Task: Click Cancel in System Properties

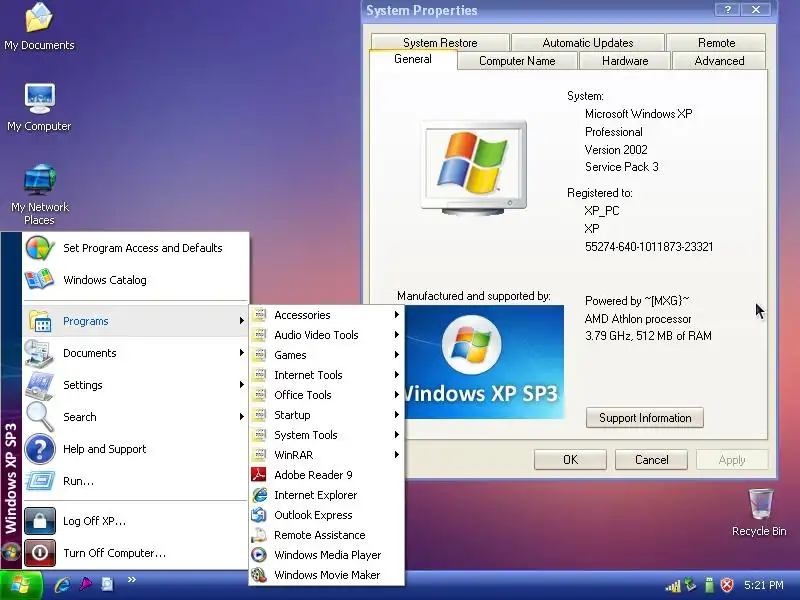Action: tap(652, 460)
